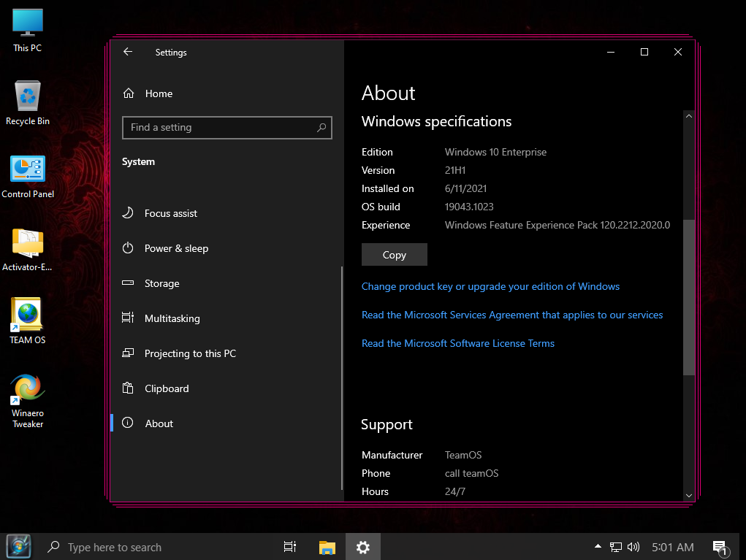The width and height of the screenshot is (746, 560).
Task: Click the scroll up arrow on About page
Action: (x=689, y=116)
